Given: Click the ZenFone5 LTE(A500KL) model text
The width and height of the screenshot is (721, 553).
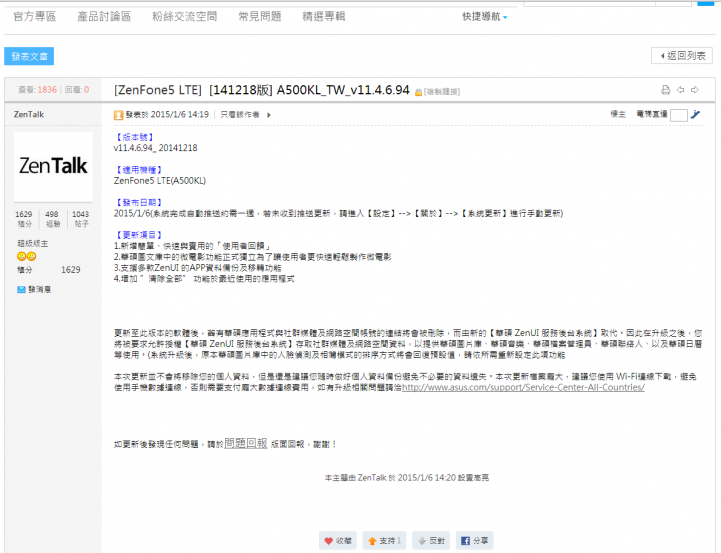Looking at the screenshot, I should [x=160, y=181].
